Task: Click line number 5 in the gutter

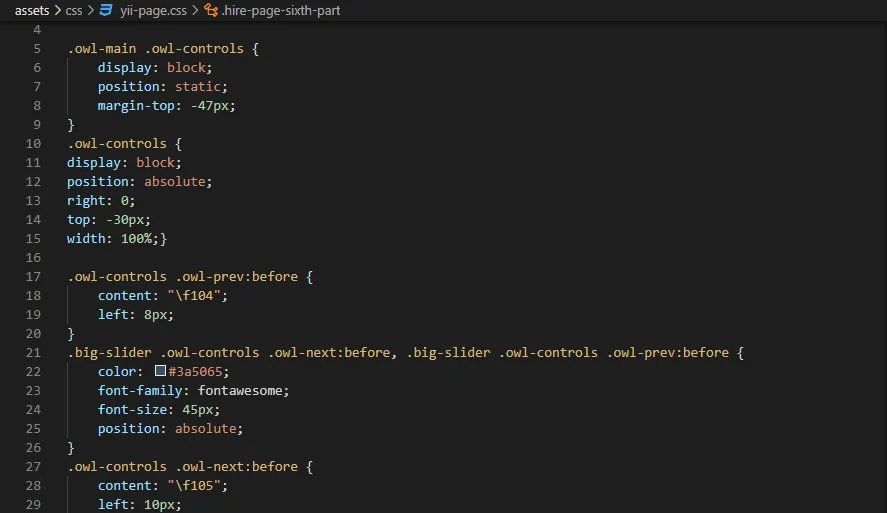Action: pos(37,49)
